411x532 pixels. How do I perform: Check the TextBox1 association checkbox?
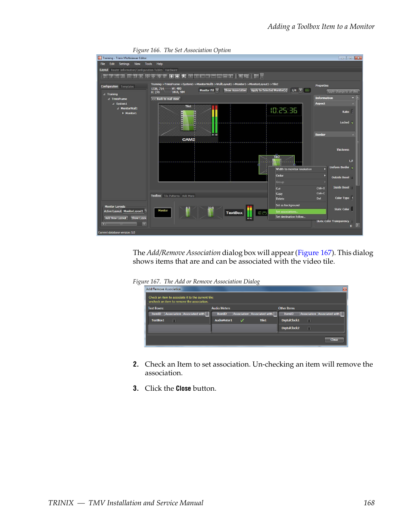point(174,320)
